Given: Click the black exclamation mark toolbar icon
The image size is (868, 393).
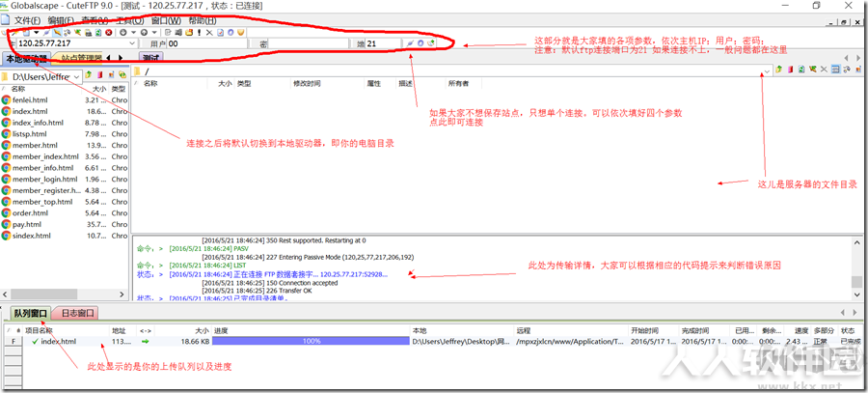Looking at the screenshot, I should coord(200,33).
